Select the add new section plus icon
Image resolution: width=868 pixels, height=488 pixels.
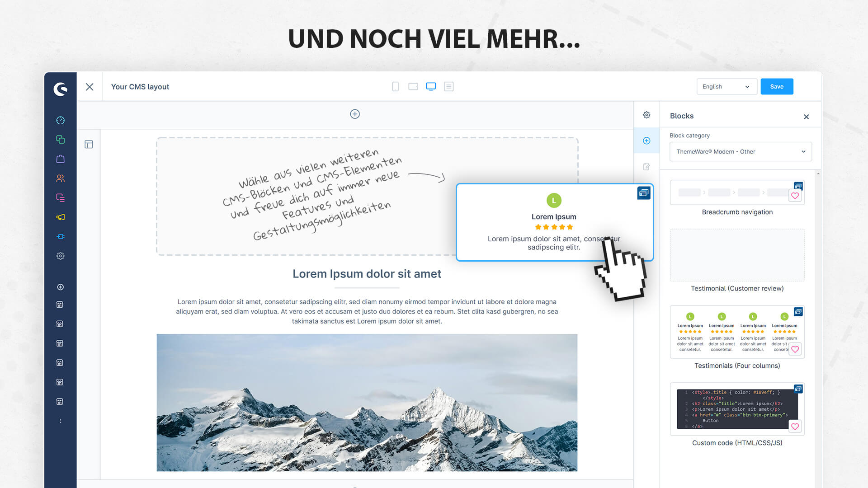pyautogui.click(x=355, y=114)
